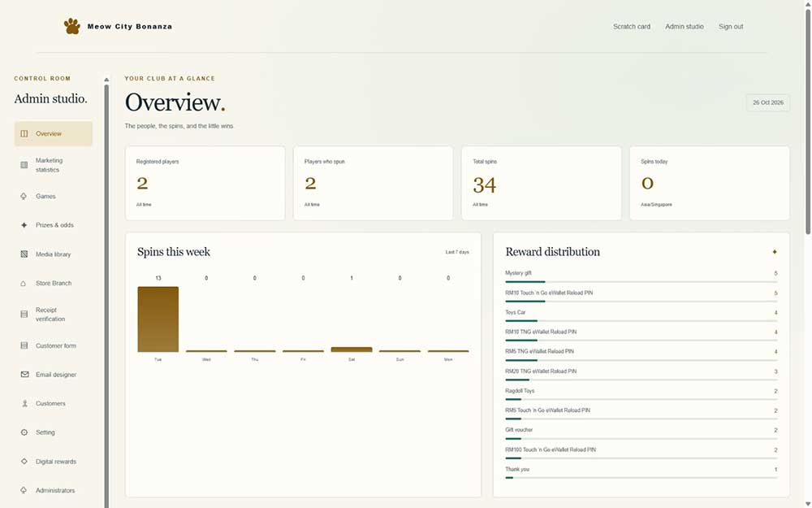
Task: Click 'Reward distribution' heading
Action: pyautogui.click(x=552, y=252)
